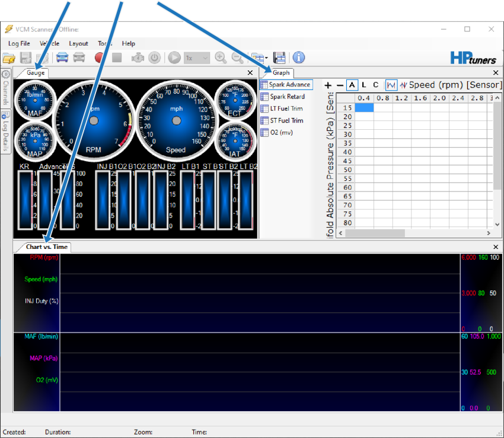
Task: Click the save layout table-disk icon
Action: 279,58
